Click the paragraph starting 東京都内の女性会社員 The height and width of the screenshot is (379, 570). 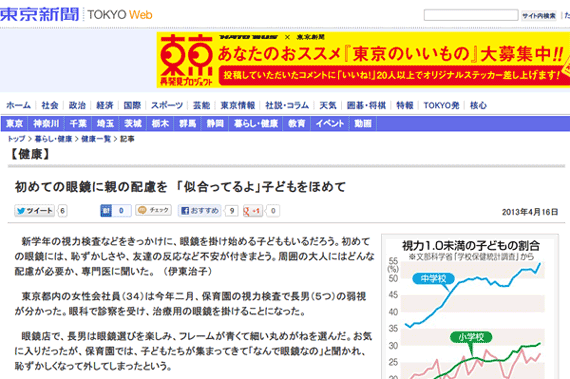point(190,304)
